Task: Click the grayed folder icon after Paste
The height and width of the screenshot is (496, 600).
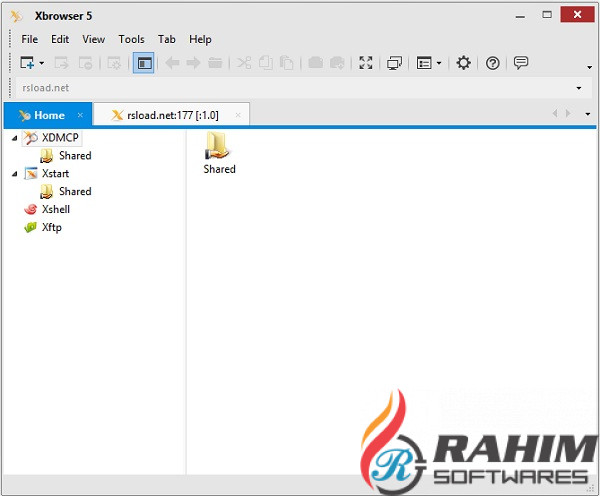Action: [316, 63]
